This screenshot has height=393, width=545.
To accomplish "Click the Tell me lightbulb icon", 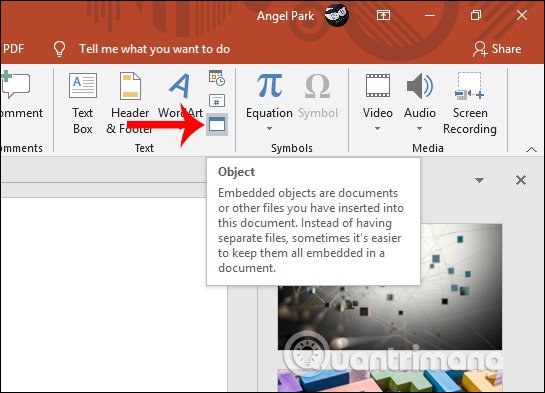I will click(59, 49).
